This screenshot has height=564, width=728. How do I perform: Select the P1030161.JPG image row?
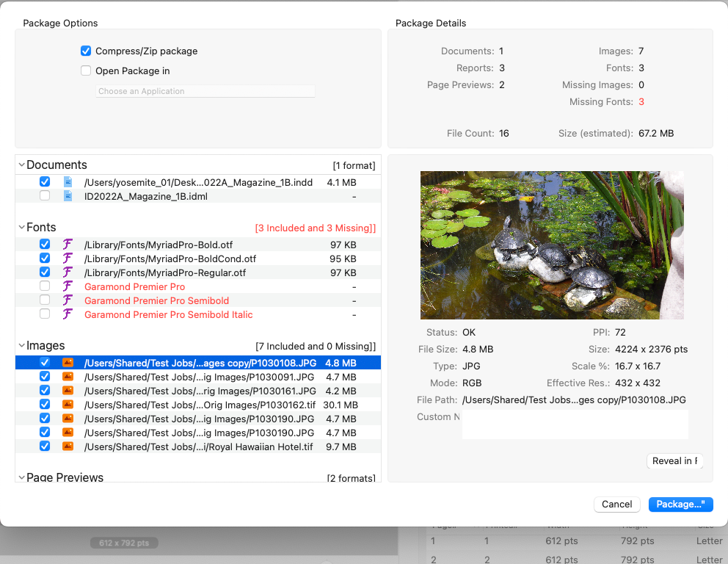pos(198,391)
